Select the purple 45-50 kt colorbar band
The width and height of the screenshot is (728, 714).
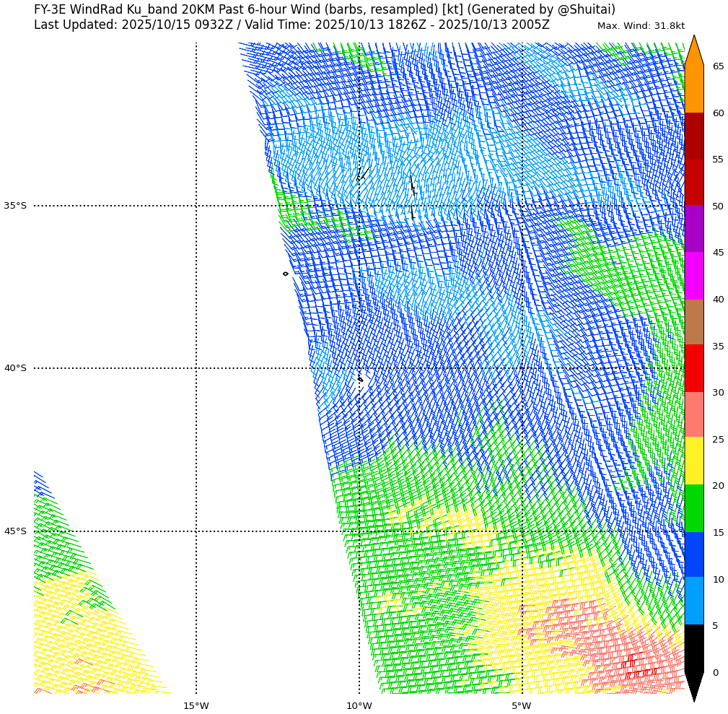(x=693, y=229)
